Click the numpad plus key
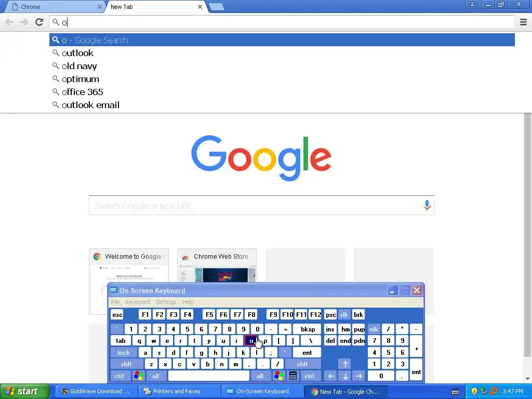The width and height of the screenshot is (532, 399). (416, 347)
